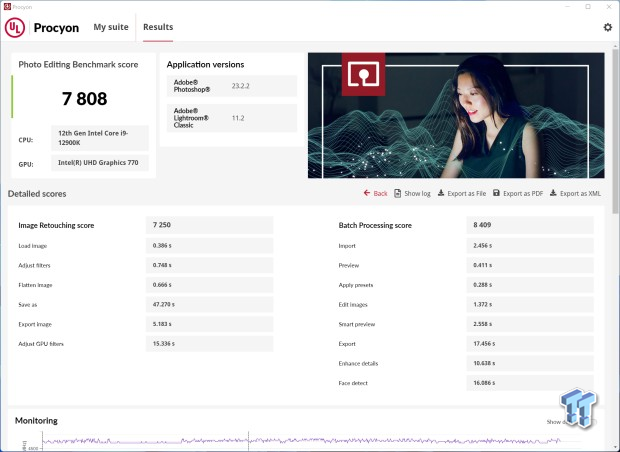Select the Image Retouching score value 7 250
620x452 pixels.
[209, 226]
